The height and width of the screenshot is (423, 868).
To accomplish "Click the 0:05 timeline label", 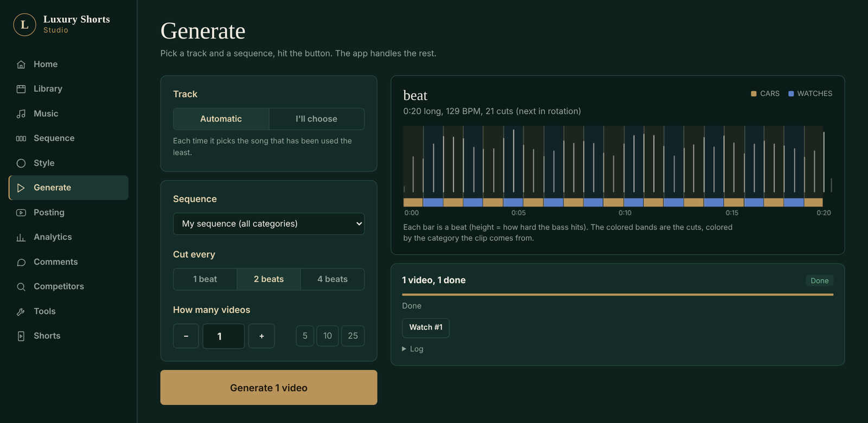I will click(x=519, y=213).
